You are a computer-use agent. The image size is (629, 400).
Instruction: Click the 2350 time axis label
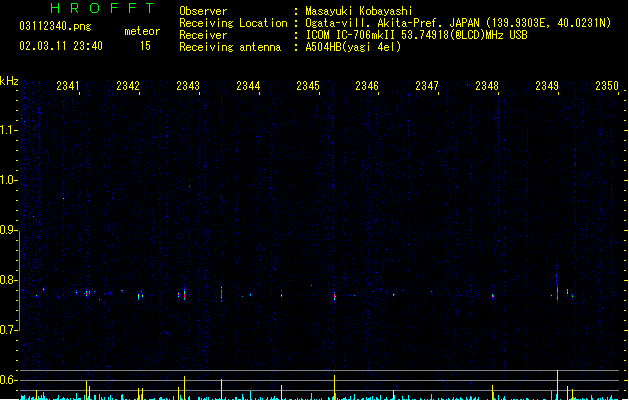click(x=607, y=86)
